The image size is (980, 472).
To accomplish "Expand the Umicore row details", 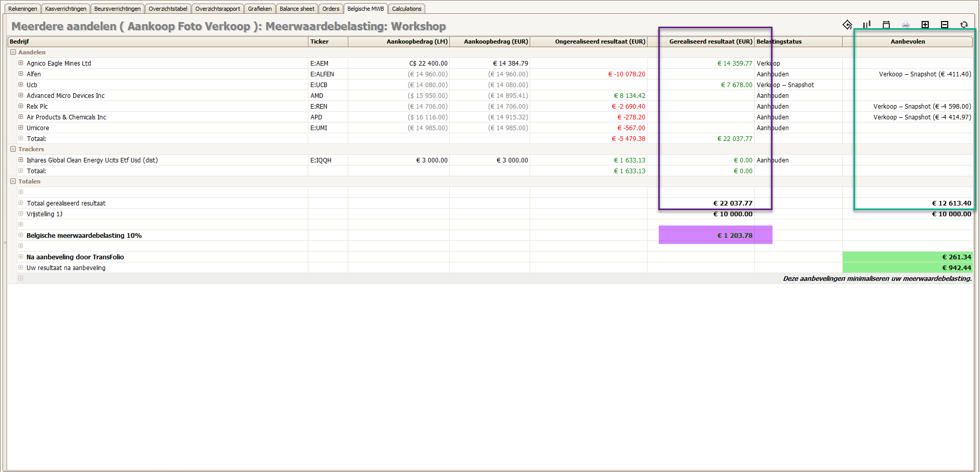I will [x=21, y=128].
